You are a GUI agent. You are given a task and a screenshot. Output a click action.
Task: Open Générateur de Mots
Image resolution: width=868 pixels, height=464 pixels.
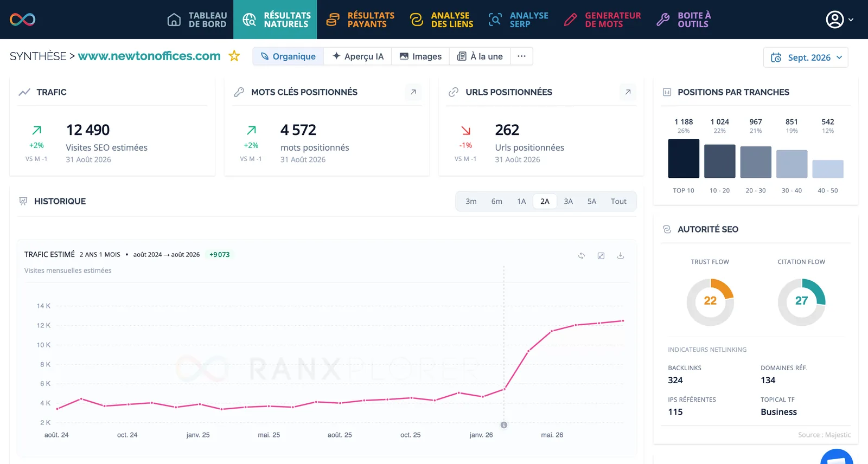click(x=602, y=20)
